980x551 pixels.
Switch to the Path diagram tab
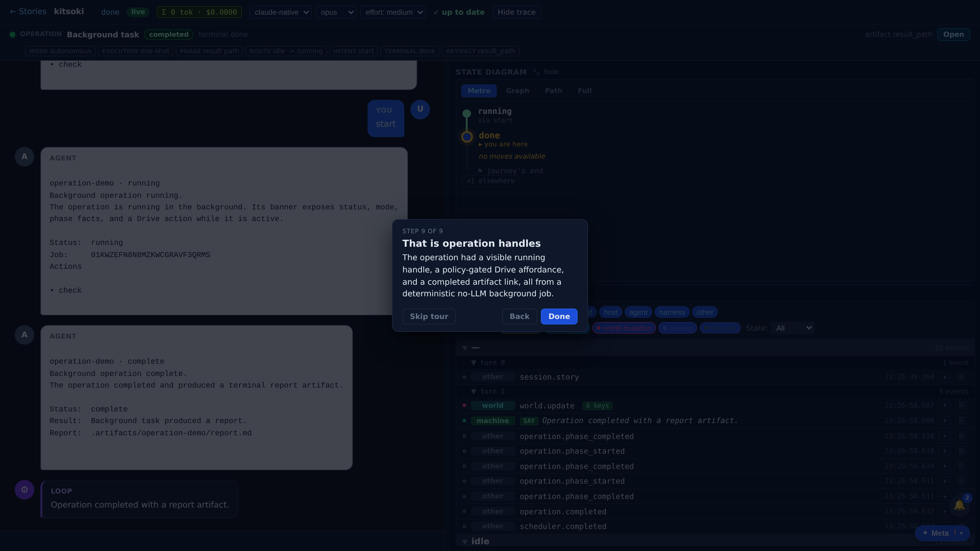(553, 91)
